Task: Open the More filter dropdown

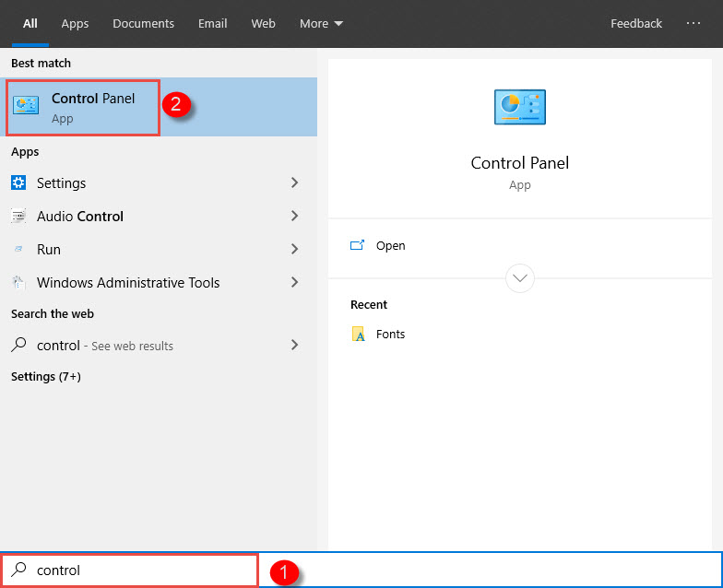Action: point(321,24)
